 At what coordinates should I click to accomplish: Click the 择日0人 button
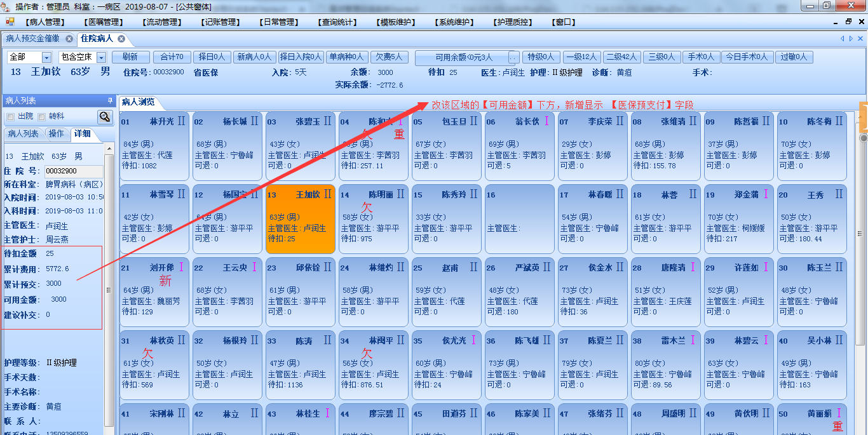(x=212, y=57)
